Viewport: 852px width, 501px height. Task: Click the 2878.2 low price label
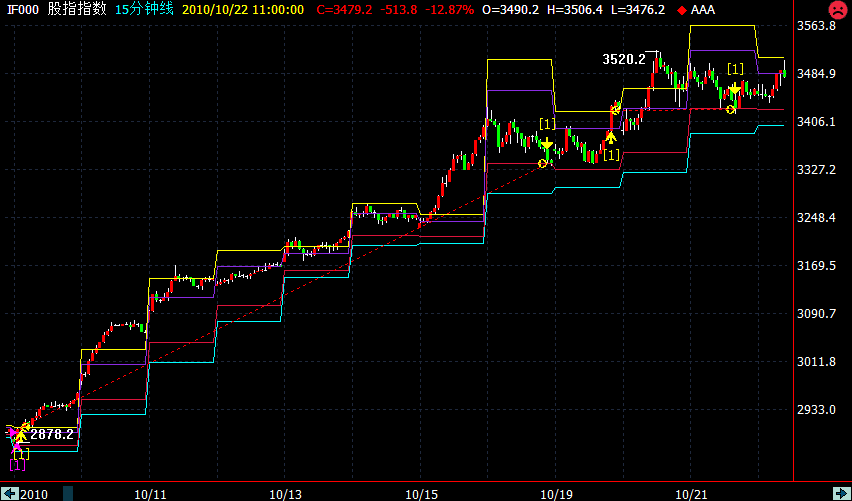point(51,435)
